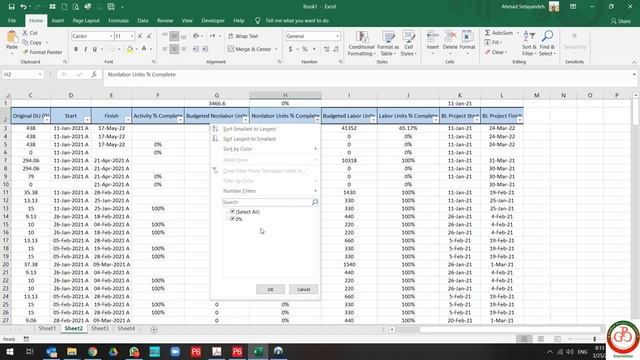Expand the Name Box dropdown arrow
The image size is (640, 360).
(40, 74)
